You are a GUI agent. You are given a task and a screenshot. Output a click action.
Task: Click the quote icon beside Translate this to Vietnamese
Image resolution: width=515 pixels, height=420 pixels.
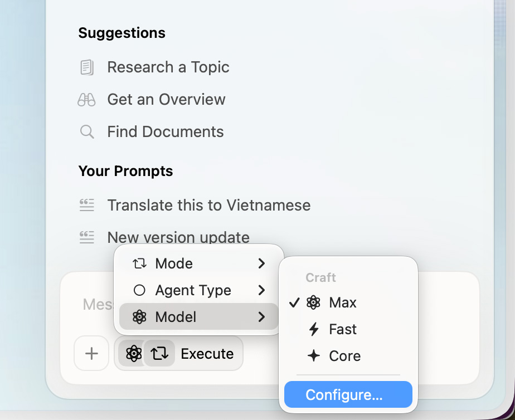(87, 205)
